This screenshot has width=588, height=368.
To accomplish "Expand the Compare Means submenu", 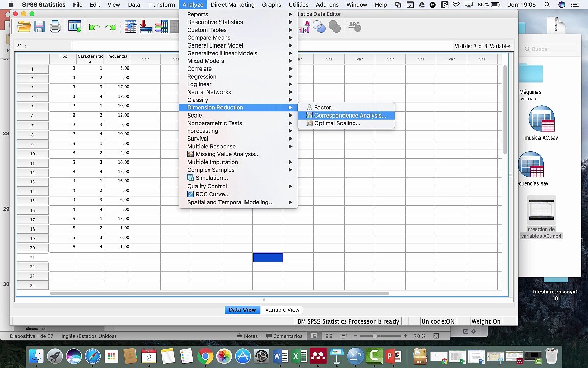I will click(x=238, y=37).
